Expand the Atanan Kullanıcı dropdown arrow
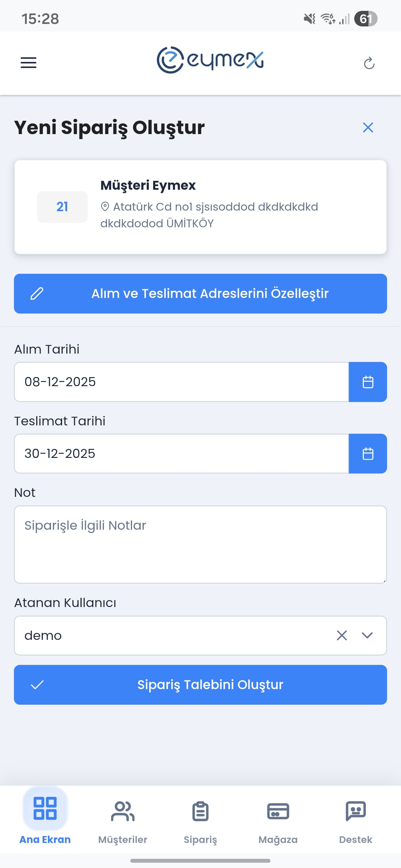This screenshot has height=868, width=401. 367,635
